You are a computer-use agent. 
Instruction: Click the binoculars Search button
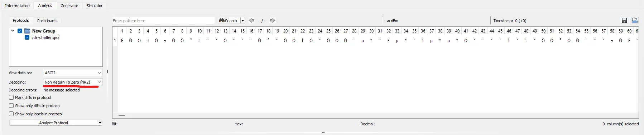(x=229, y=21)
